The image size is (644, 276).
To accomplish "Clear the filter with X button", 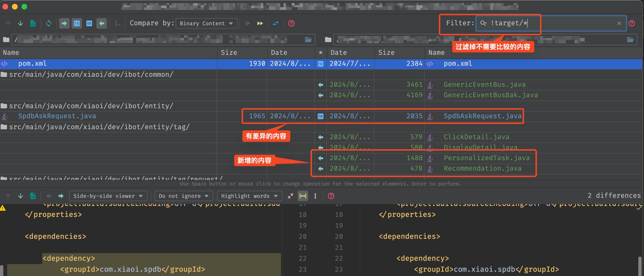I will point(619,24).
